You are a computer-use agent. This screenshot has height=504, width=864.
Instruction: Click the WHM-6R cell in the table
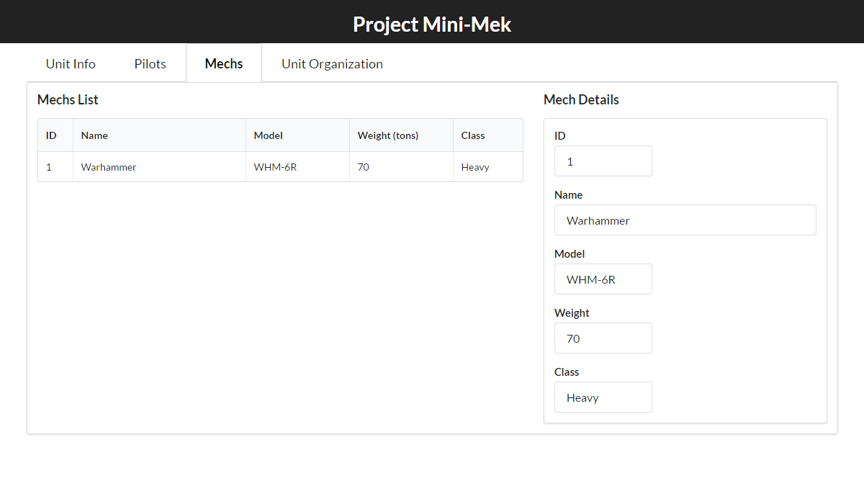pos(297,167)
